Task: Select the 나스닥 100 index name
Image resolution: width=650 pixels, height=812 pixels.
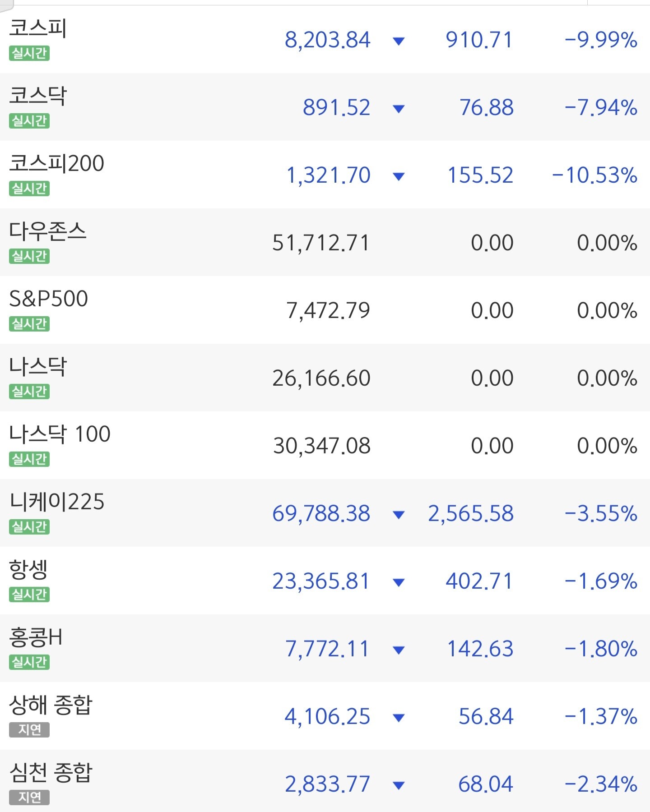Action: 60,434
